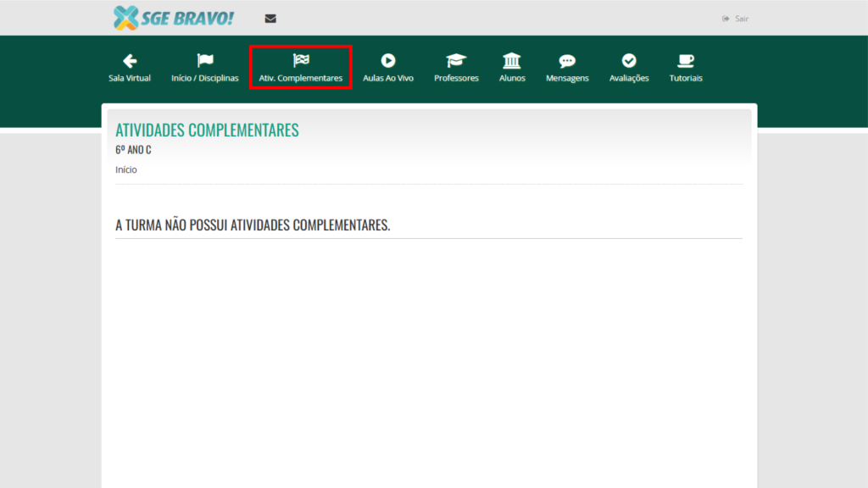The image size is (868, 488).
Task: Click the SGE Bravo logo
Action: (173, 18)
